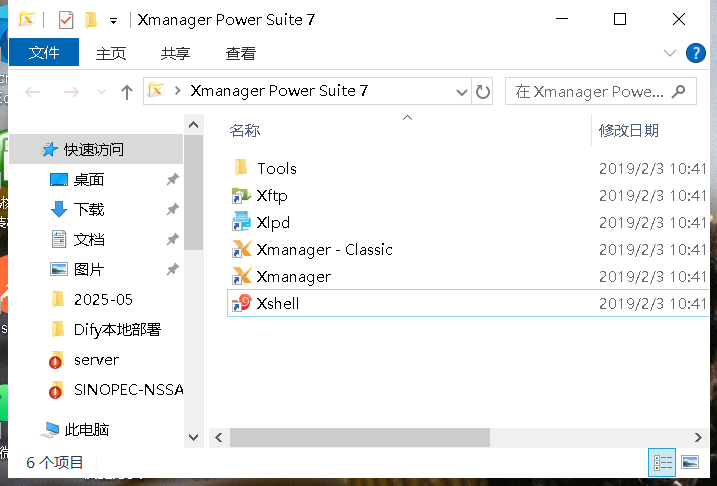The width and height of the screenshot is (717, 486).
Task: Open the 查看 ribbon tab
Action: tap(240, 54)
